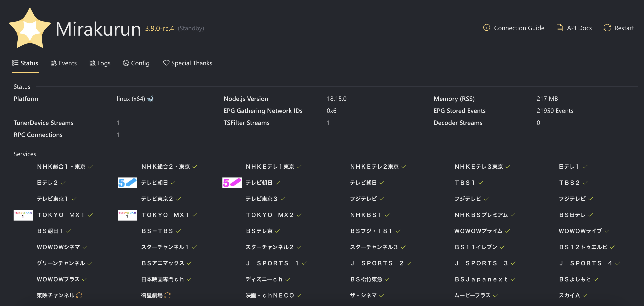Image resolution: width=644 pixels, height=306 pixels.
Task: Click the pink TV Asahi 5 logo
Action: coord(232,183)
